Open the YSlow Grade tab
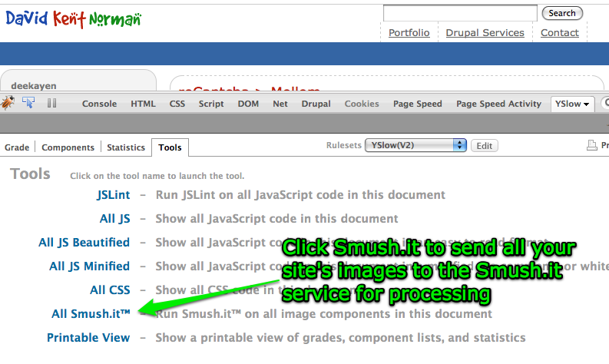The image size is (609, 364). tap(17, 147)
